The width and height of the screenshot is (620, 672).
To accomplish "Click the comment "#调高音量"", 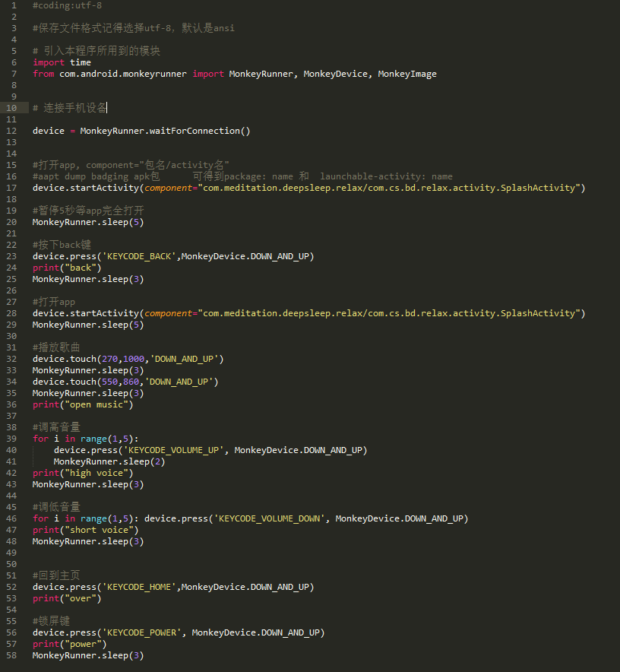I will [56, 428].
